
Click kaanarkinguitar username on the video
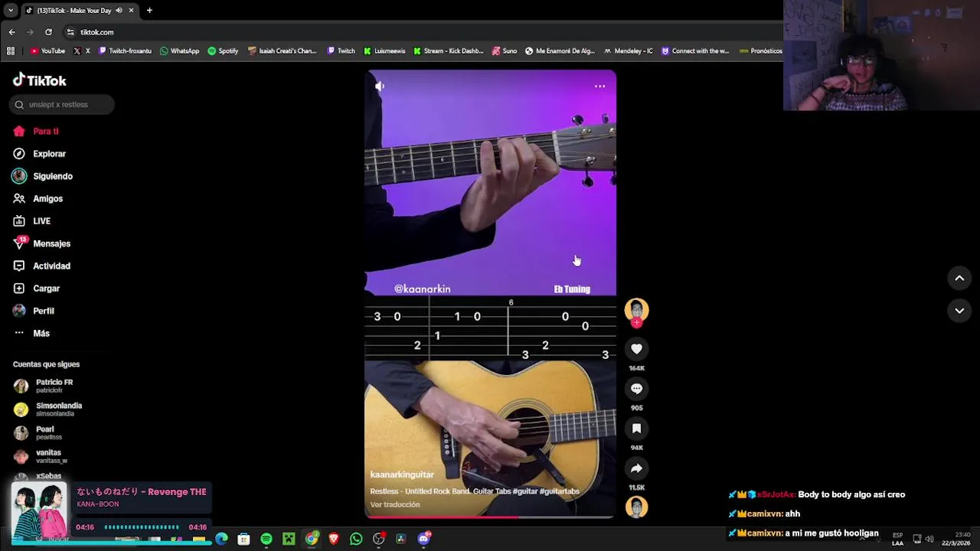tap(402, 474)
